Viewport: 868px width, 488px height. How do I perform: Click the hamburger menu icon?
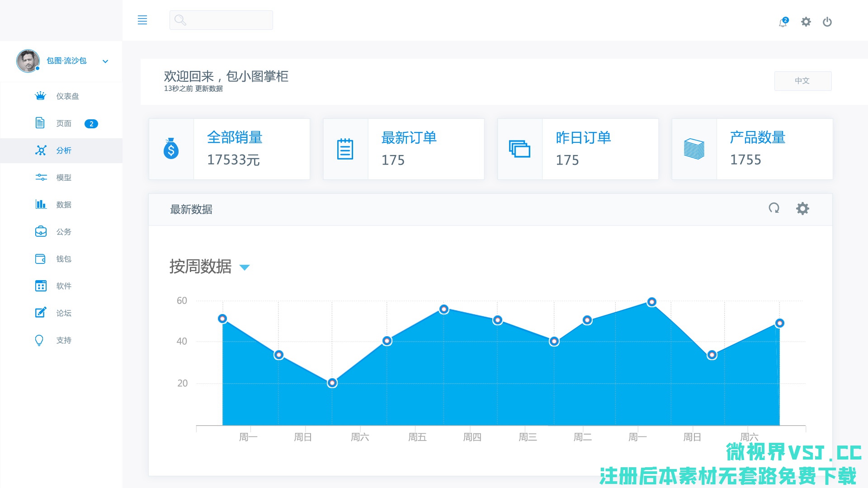[x=142, y=20]
